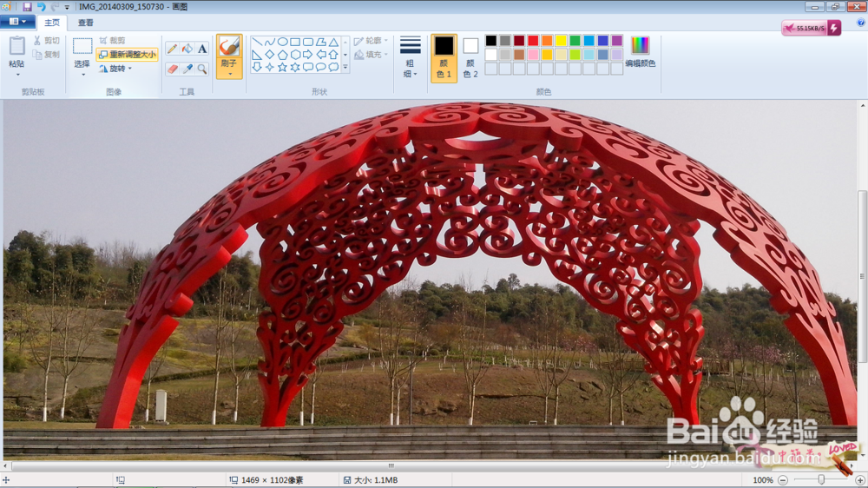868x488 pixels.
Task: Click the 重新调整大小 resize button
Action: [128, 55]
